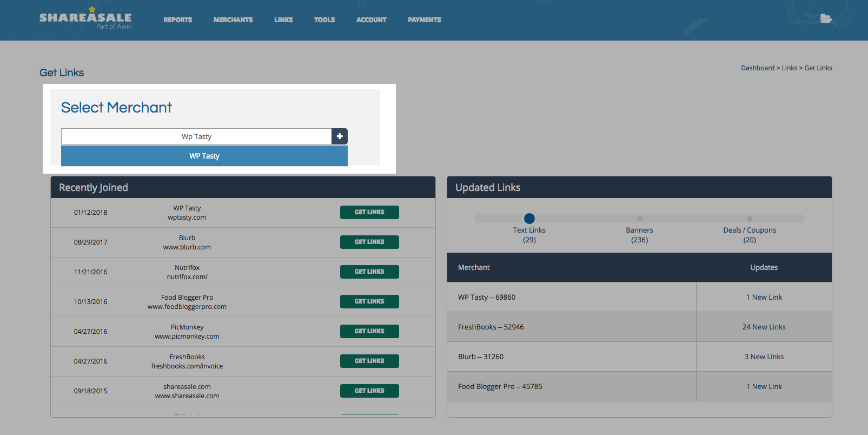The height and width of the screenshot is (435, 868).
Task: Open Blurb 3 New Links
Action: [x=764, y=357]
